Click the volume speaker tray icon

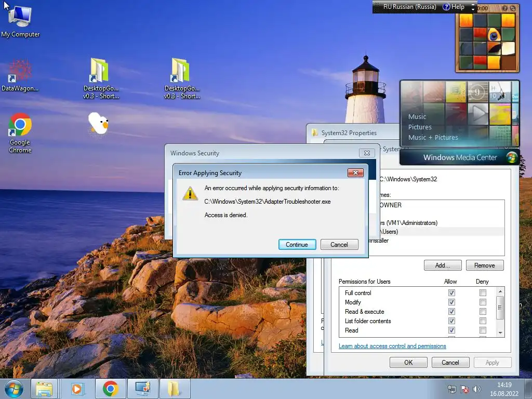click(x=477, y=389)
